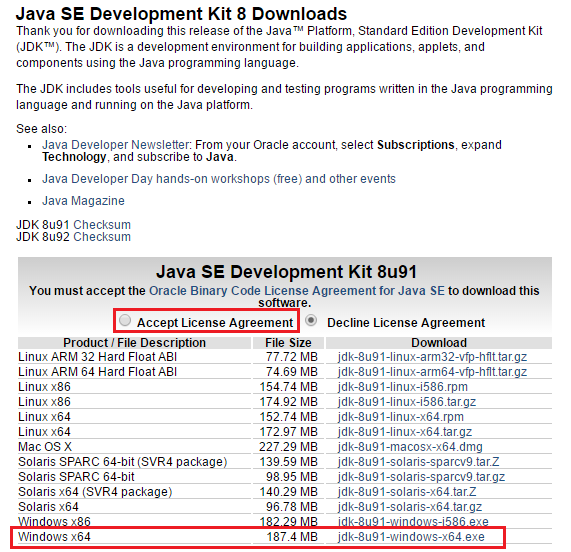Click the Windows x86 description cell
The image size is (571, 552).
tap(134, 522)
